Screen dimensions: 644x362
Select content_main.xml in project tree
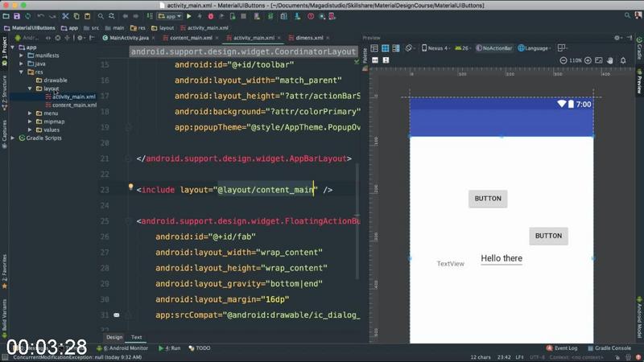click(71, 105)
